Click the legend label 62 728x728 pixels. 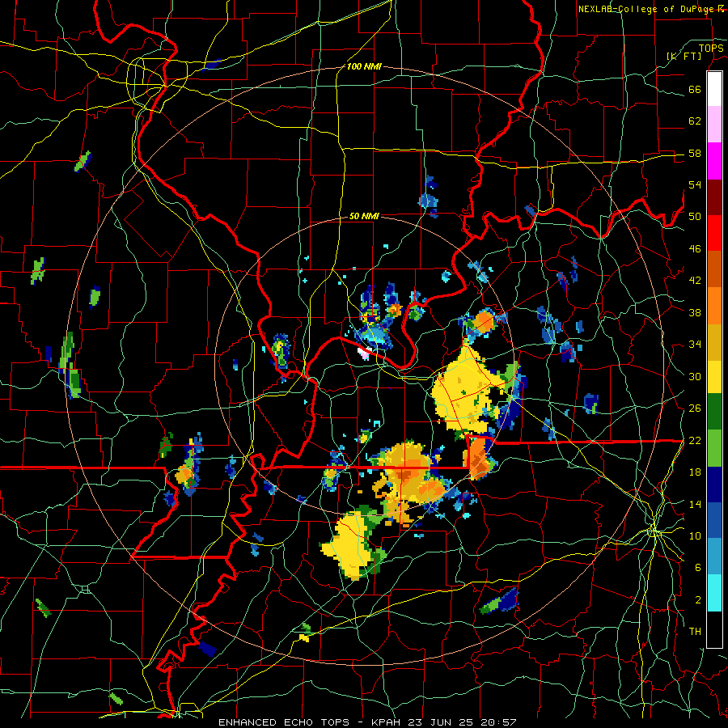coord(695,121)
